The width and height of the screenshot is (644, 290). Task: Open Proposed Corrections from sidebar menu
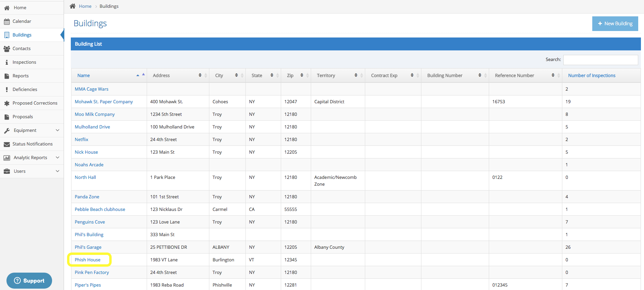point(32,103)
